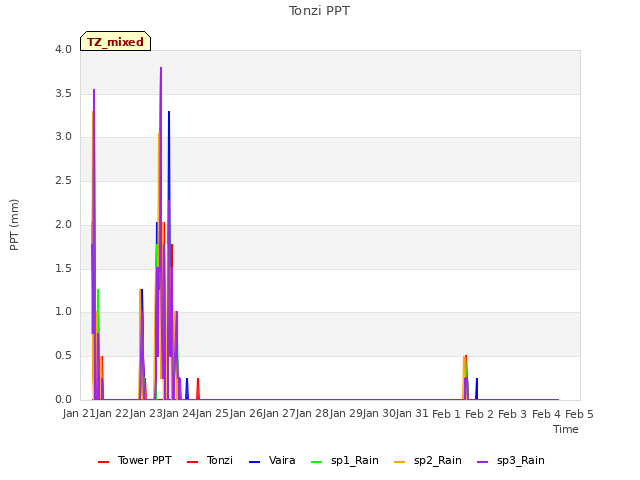Click the Jan 27 x-axis tick label
640x480 pixels.
[x=279, y=414]
